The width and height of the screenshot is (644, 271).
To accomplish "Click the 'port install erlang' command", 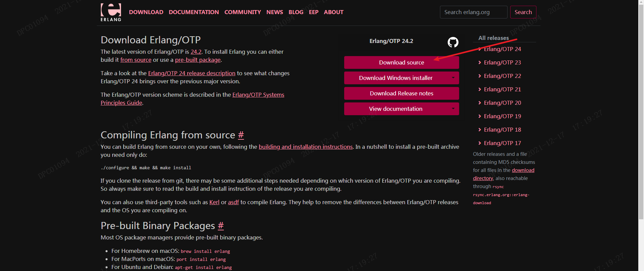I will pyautogui.click(x=201, y=259).
